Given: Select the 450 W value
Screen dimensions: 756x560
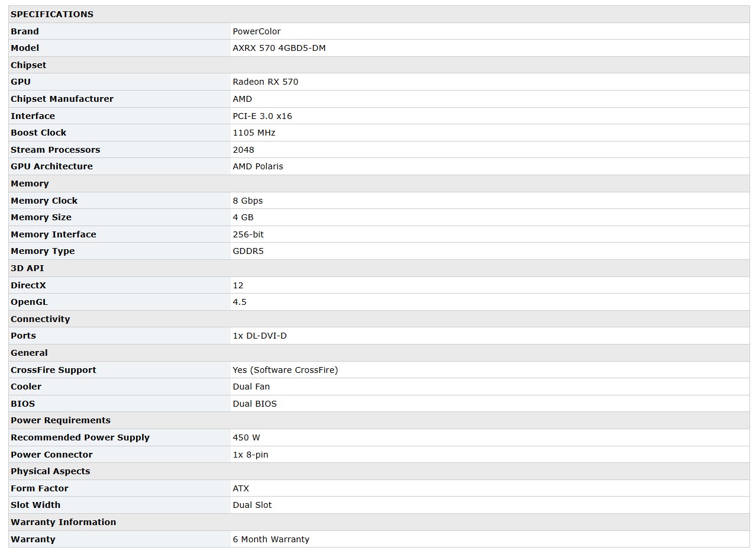Looking at the screenshot, I should pos(247,437).
